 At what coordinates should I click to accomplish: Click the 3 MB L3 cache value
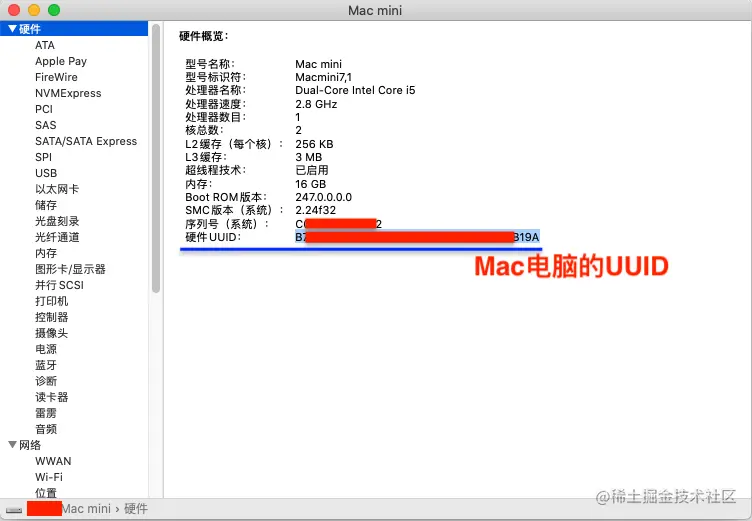point(308,157)
